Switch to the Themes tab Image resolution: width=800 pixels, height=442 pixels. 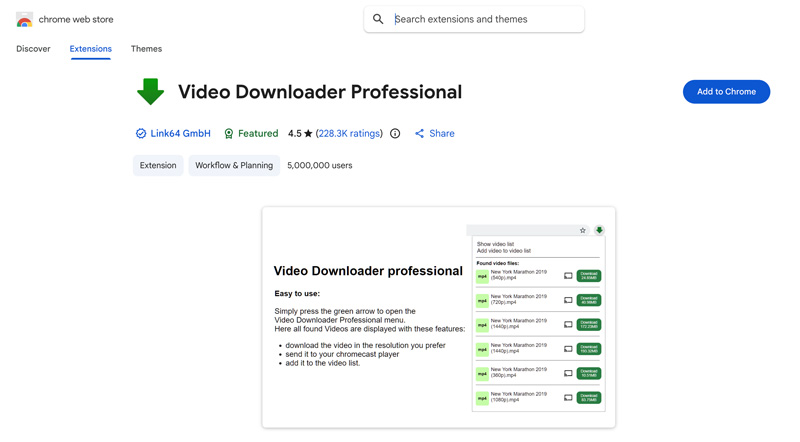click(x=146, y=49)
